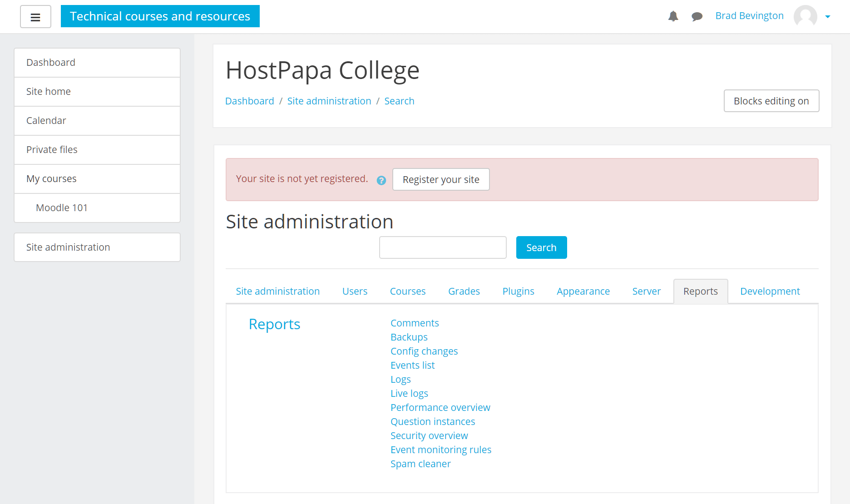Open the Comments report
Screen dimensions: 850x504
coord(415,323)
